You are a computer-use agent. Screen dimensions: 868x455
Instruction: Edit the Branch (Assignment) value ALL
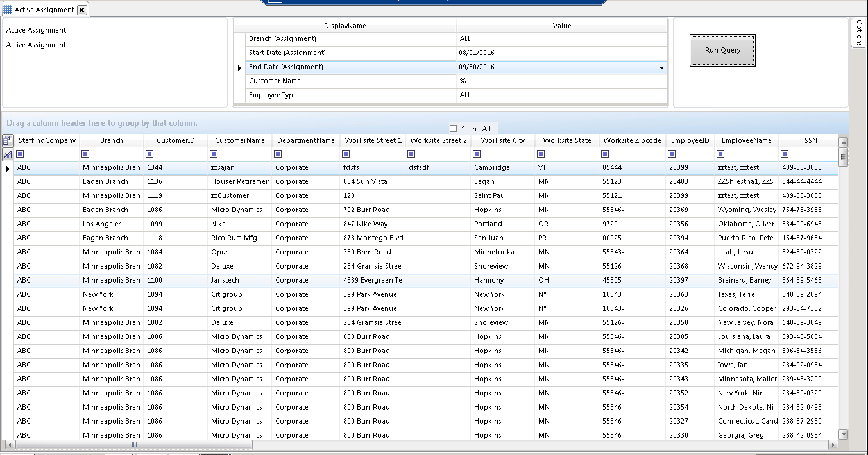562,39
